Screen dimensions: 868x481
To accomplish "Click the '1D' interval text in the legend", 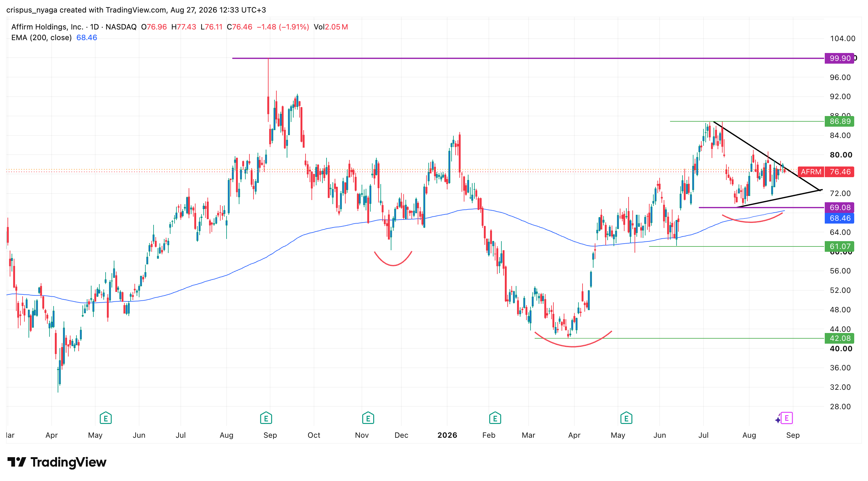I will click(x=94, y=27).
